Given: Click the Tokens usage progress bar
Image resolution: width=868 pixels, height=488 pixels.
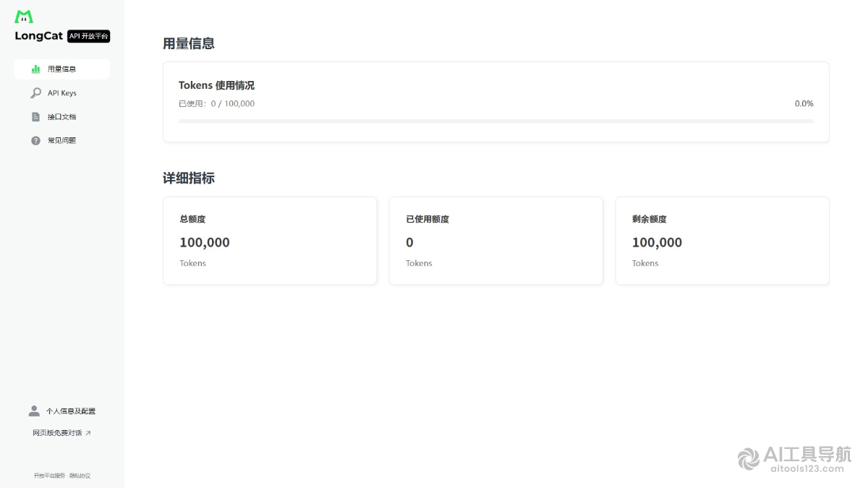Looking at the screenshot, I should pyautogui.click(x=496, y=121).
